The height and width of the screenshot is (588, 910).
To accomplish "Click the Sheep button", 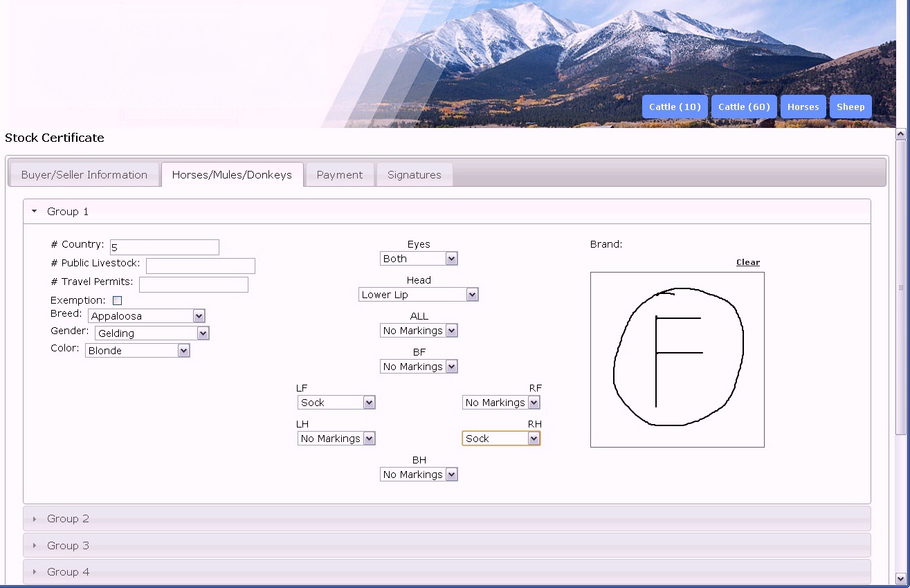I will tap(850, 107).
